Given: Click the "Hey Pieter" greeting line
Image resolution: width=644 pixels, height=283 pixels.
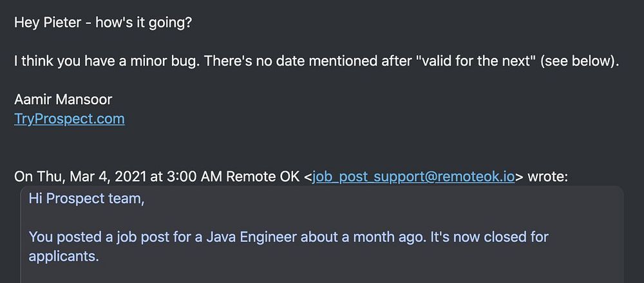Looking at the screenshot, I should 103,23.
